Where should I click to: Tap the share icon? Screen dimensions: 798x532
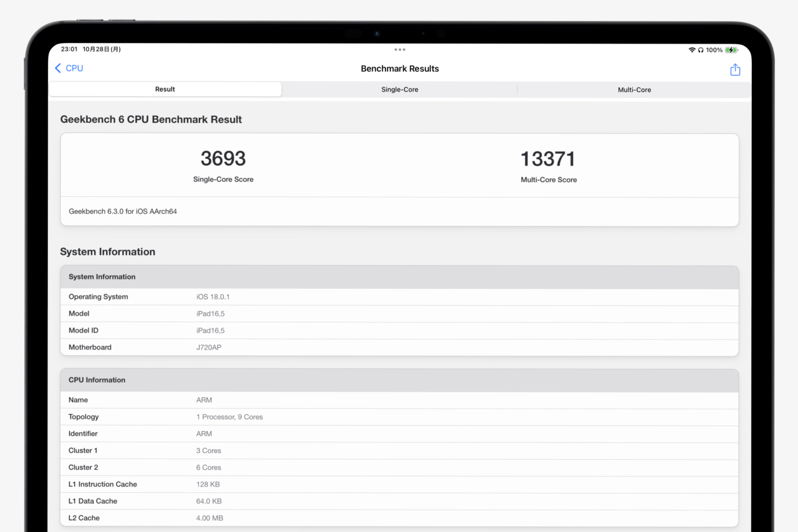pyautogui.click(x=735, y=70)
